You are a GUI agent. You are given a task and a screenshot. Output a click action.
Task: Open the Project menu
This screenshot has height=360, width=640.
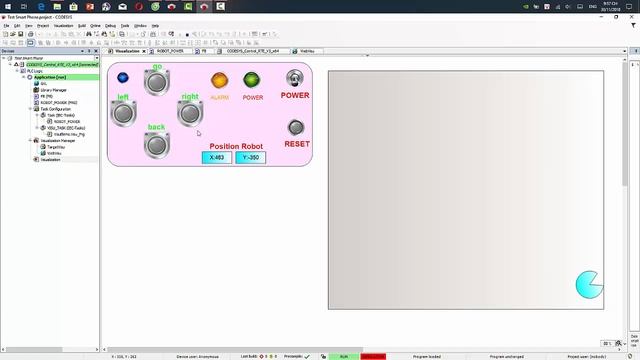tap(43, 26)
